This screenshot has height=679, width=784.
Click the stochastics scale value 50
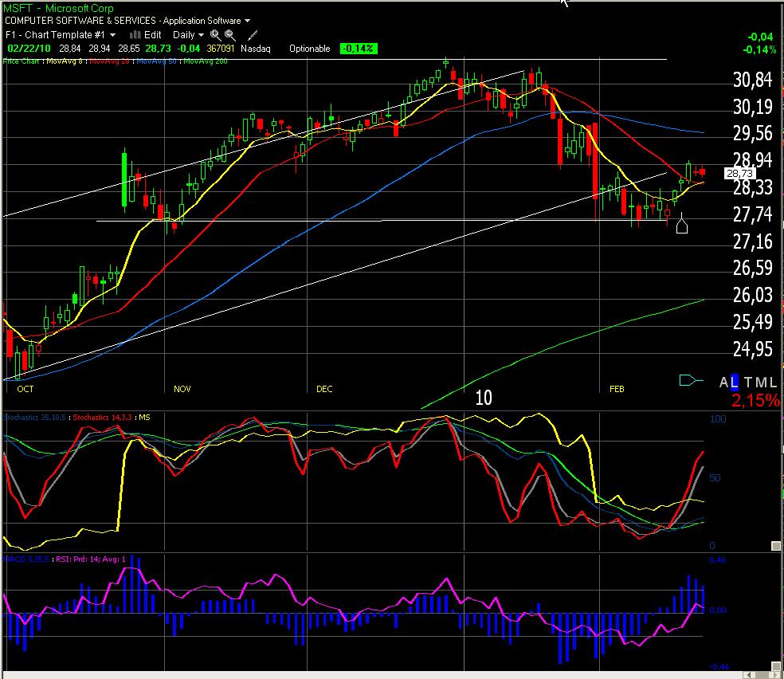[x=715, y=478]
